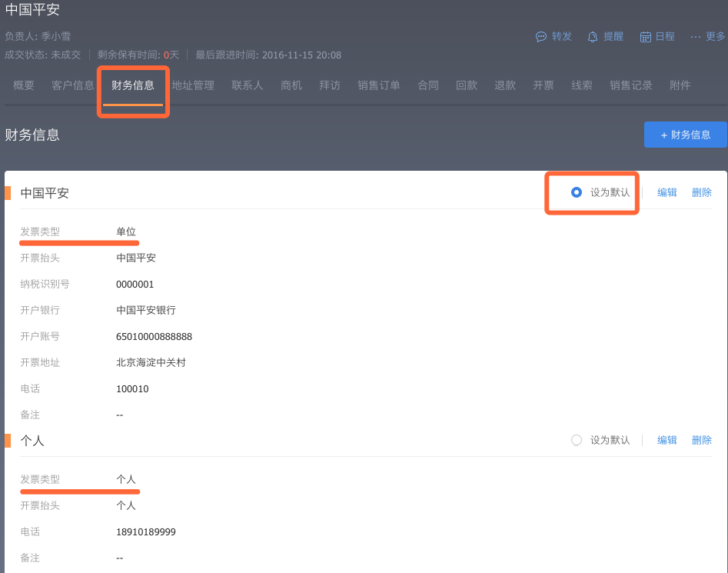
Task: Select 设为默认 radio for 中国平安
Action: click(577, 192)
